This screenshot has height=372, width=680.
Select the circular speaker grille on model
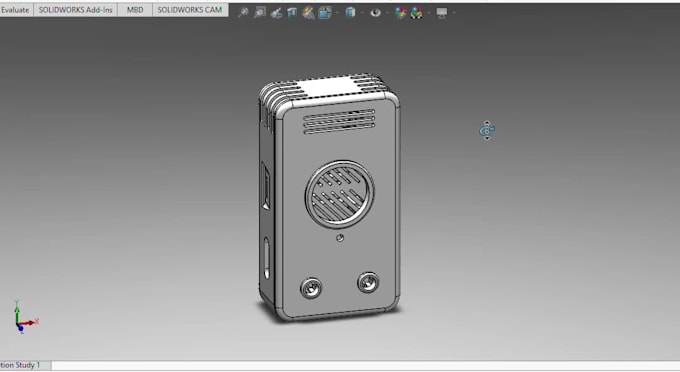click(x=340, y=194)
